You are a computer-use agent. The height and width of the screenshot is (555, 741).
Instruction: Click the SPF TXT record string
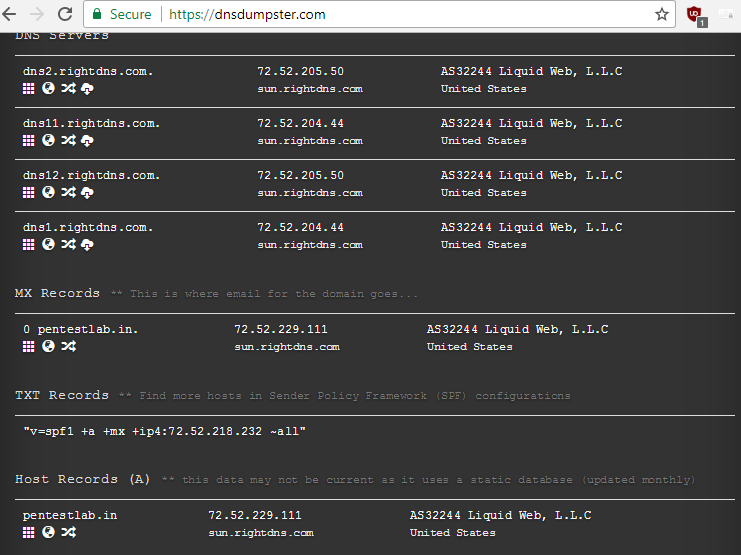(164, 431)
